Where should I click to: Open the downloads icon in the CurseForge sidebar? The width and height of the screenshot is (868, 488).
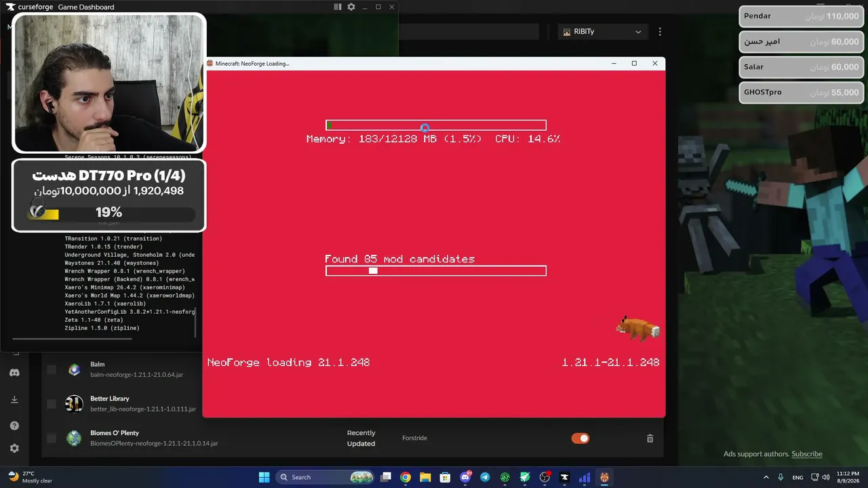[x=14, y=400]
